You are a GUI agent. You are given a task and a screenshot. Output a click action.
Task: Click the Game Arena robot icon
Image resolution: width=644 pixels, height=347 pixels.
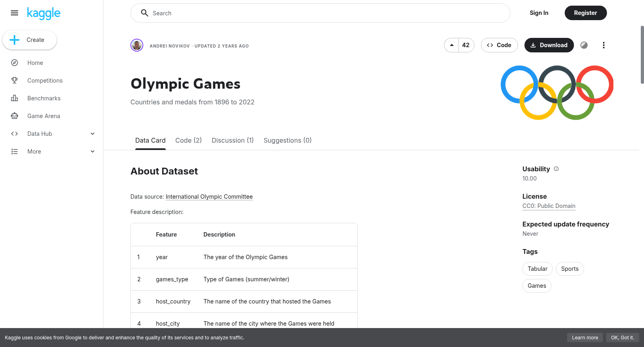14,116
